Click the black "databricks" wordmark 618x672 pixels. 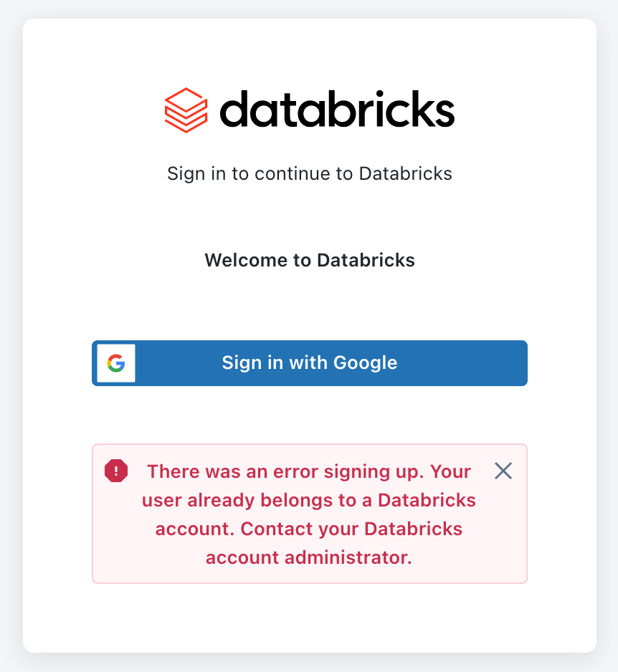[x=337, y=110]
